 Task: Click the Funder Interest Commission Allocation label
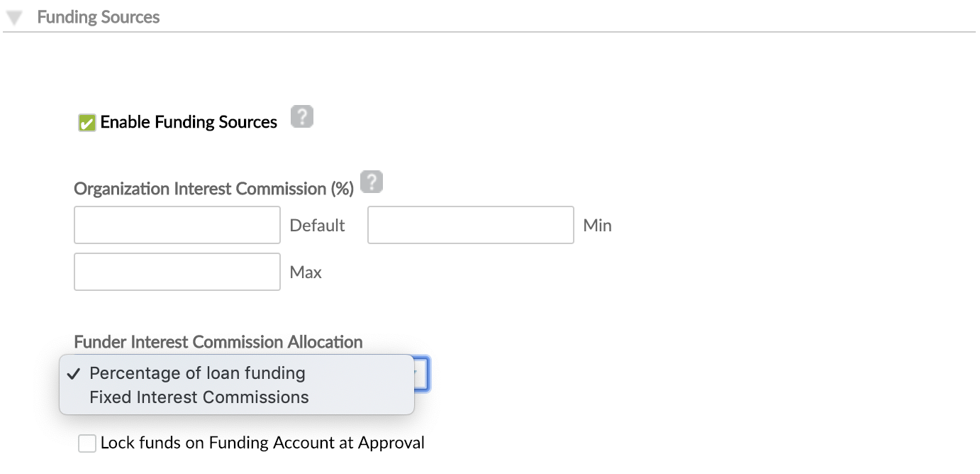click(218, 342)
